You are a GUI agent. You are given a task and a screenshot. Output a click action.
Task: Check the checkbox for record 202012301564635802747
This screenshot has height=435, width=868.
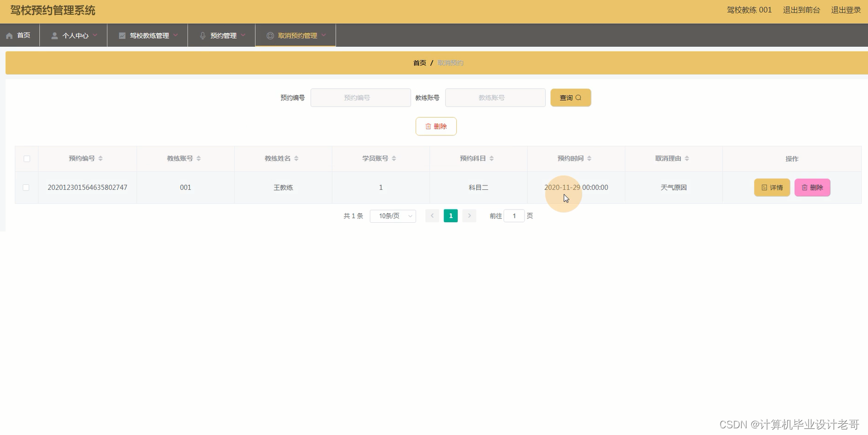26,187
